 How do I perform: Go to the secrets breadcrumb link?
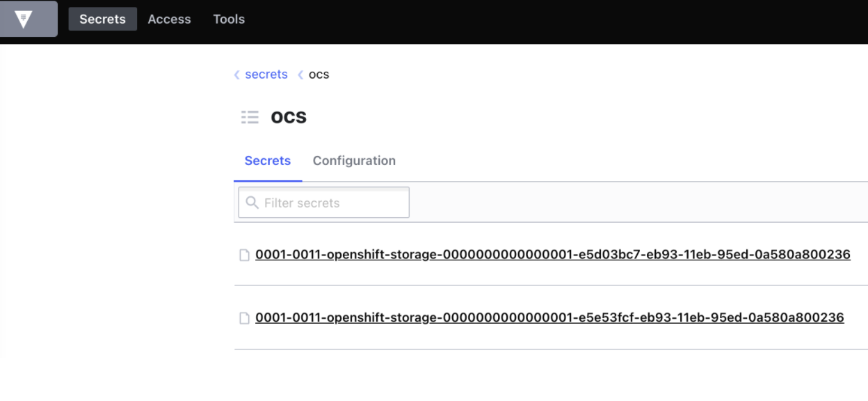point(266,74)
